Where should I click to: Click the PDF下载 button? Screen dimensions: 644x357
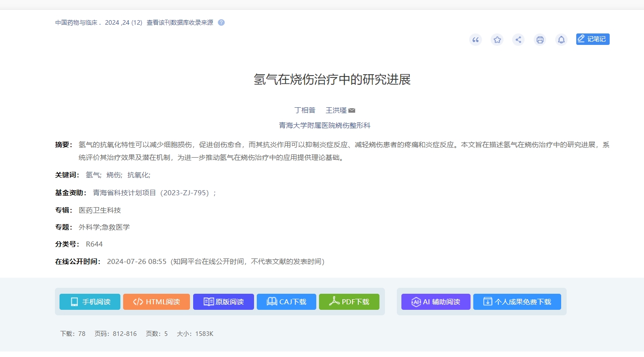tap(349, 302)
